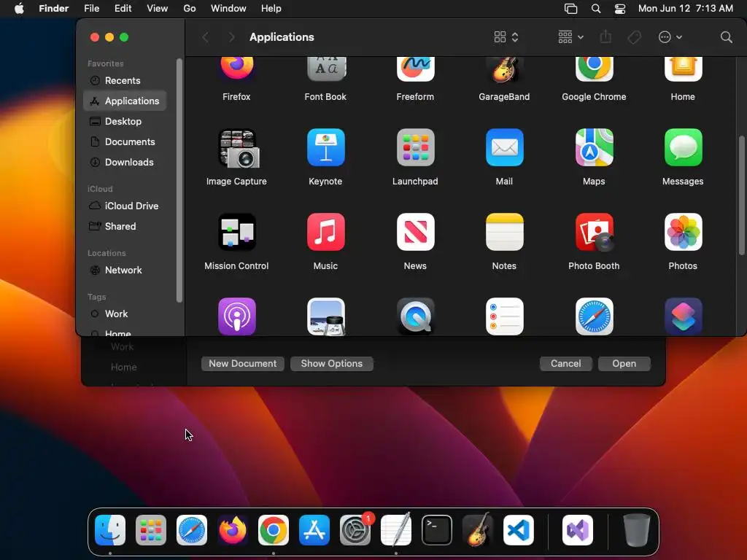Open System Settings from the Dock
The height and width of the screenshot is (560, 747).
[x=355, y=530]
